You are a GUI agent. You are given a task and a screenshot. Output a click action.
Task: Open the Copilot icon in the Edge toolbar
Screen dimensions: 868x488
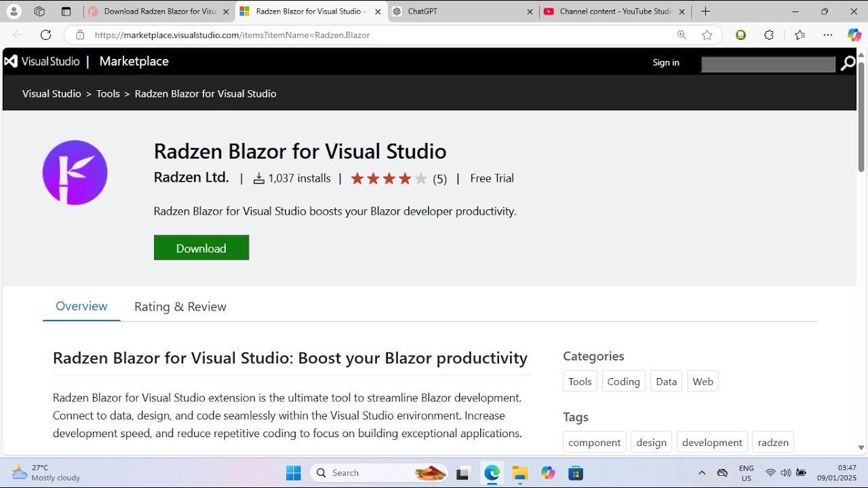(x=854, y=35)
